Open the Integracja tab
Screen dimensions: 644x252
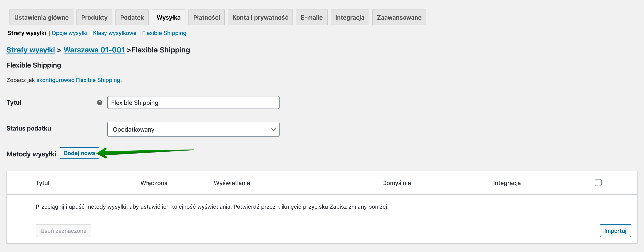350,17
